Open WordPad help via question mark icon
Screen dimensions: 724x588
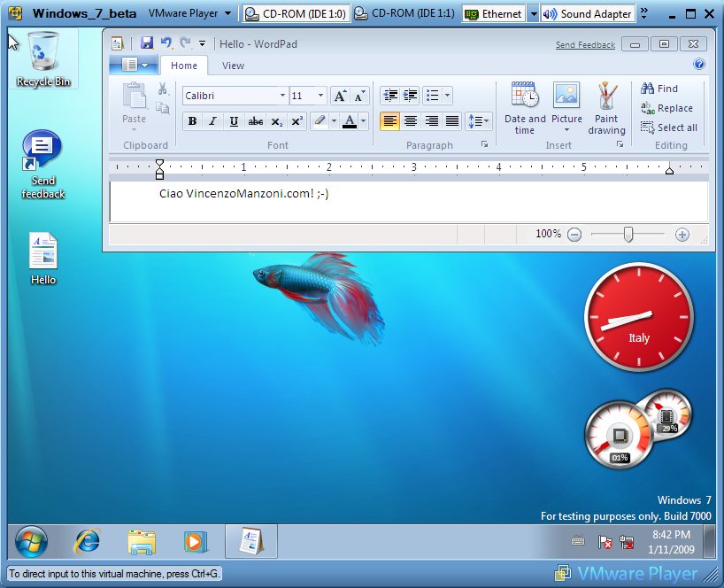[x=699, y=65]
